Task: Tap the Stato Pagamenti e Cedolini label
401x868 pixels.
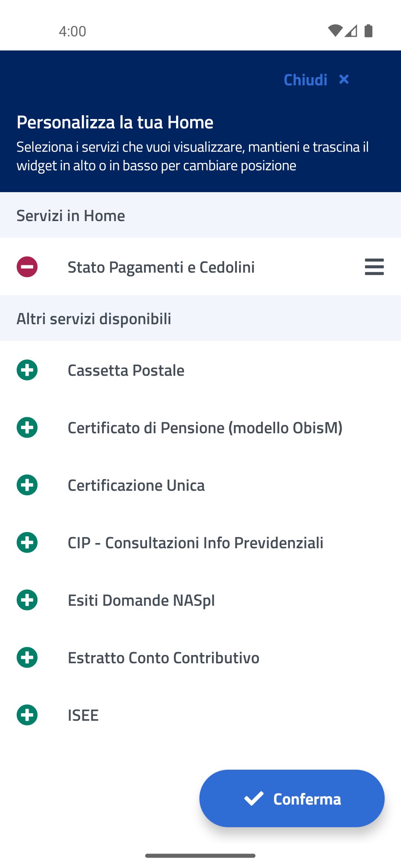Action: (161, 267)
